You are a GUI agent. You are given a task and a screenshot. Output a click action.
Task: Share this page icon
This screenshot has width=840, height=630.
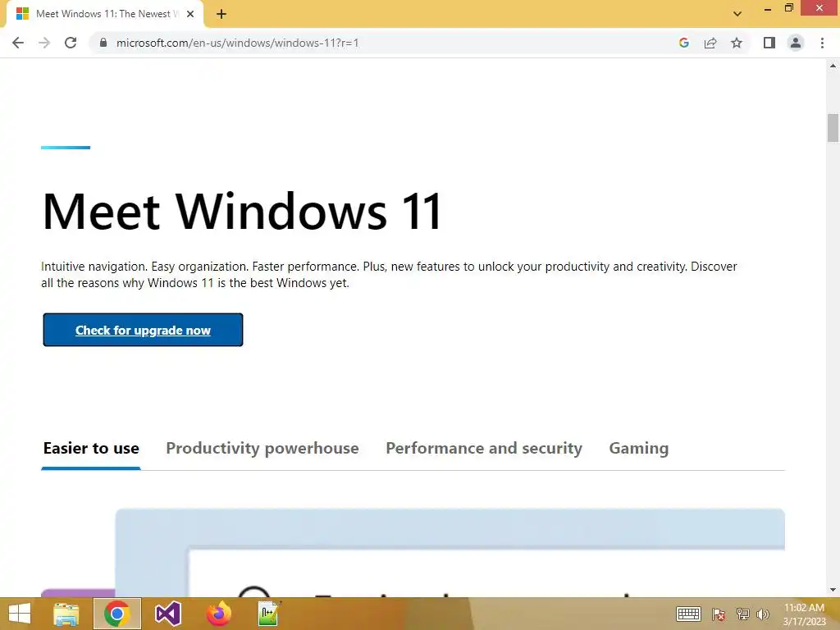710,43
